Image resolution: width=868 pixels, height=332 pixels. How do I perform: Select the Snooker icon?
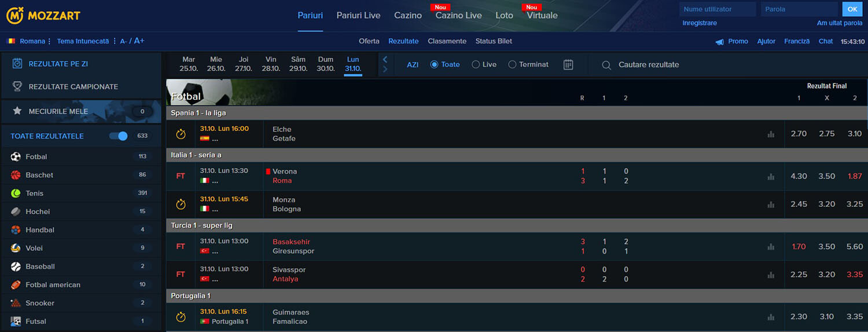pos(16,303)
